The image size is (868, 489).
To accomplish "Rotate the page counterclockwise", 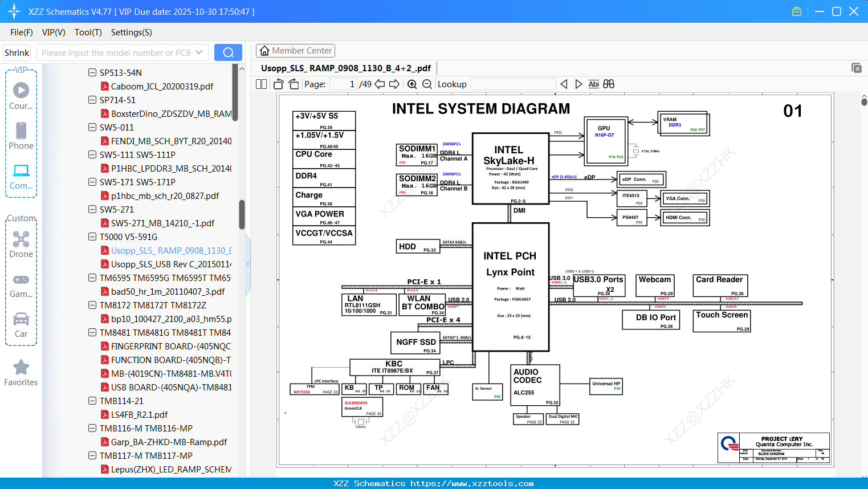I will click(279, 84).
